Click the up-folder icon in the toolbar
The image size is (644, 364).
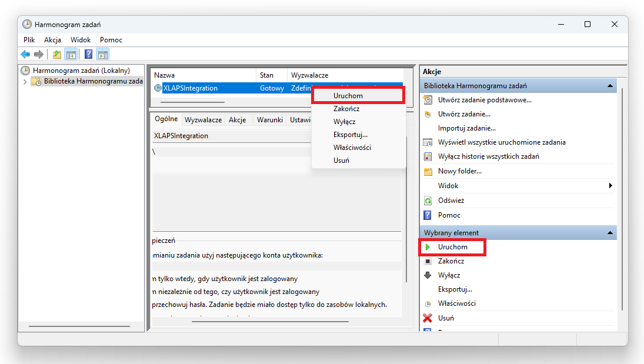[56, 55]
